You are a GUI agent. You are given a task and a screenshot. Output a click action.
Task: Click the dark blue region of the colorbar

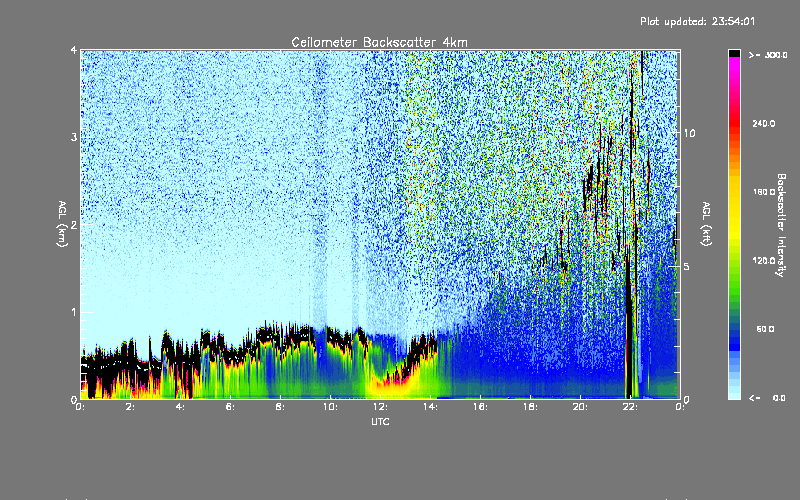[x=734, y=339]
